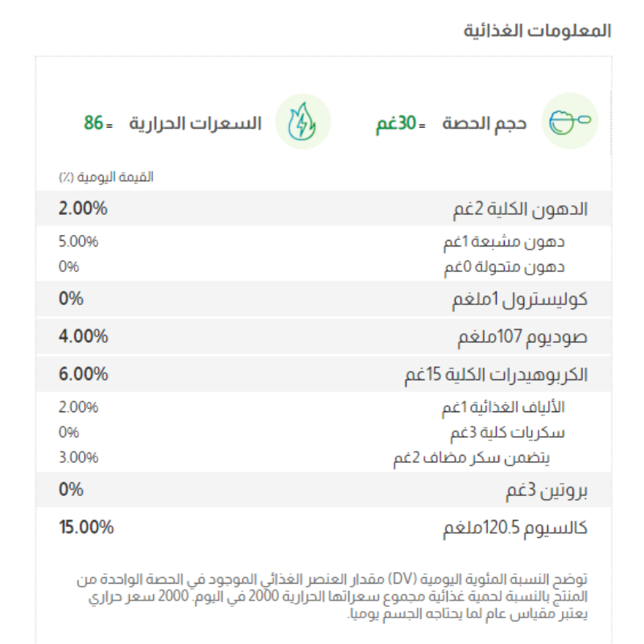This screenshot has width=644, height=644.
Task: Click the المعلومات الغذائية heading
Action: click(538, 31)
